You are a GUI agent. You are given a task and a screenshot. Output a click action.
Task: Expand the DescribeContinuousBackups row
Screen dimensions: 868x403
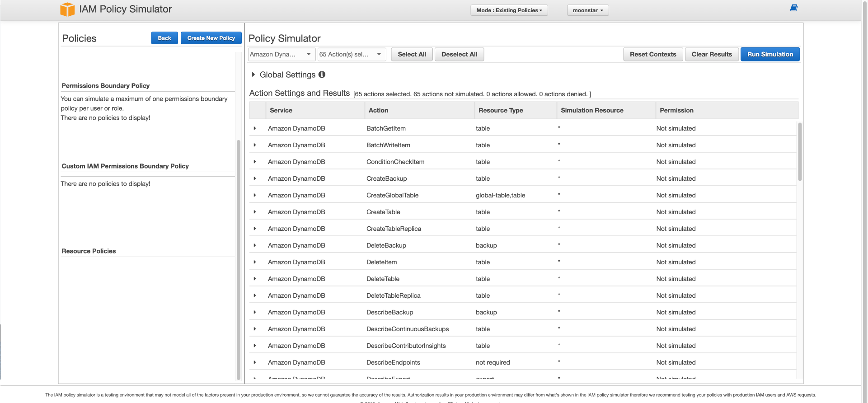(255, 329)
